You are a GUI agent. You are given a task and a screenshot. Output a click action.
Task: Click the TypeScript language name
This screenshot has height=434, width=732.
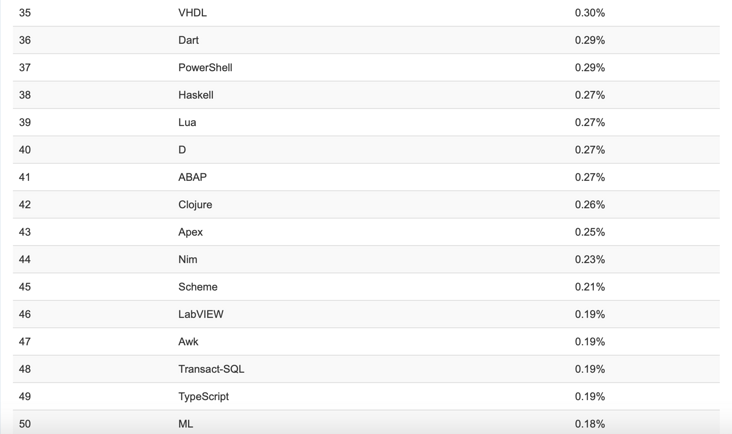pyautogui.click(x=204, y=397)
